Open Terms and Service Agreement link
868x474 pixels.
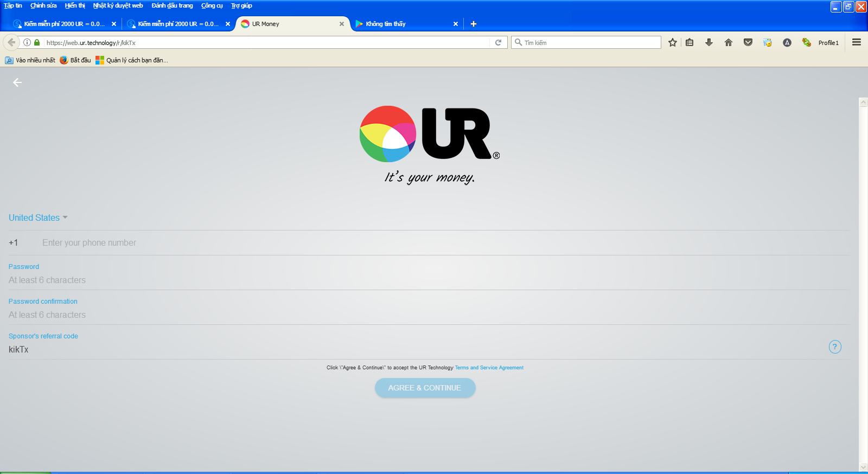[489, 368]
